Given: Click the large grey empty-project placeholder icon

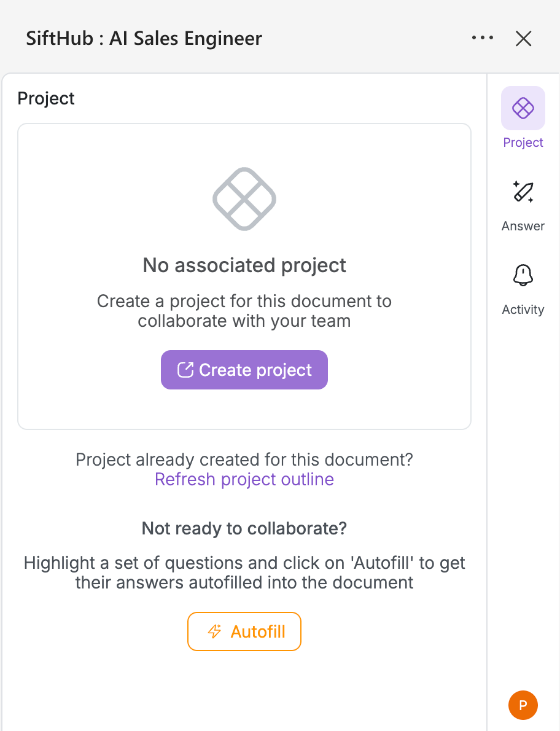Looking at the screenshot, I should tap(244, 199).
